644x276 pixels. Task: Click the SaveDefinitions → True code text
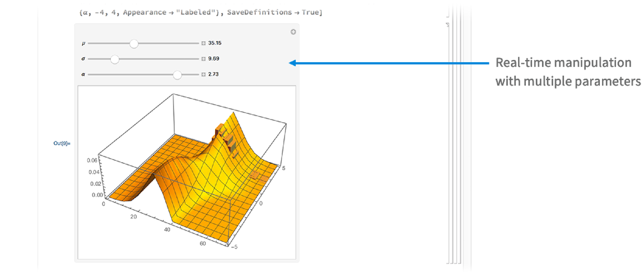click(x=273, y=13)
